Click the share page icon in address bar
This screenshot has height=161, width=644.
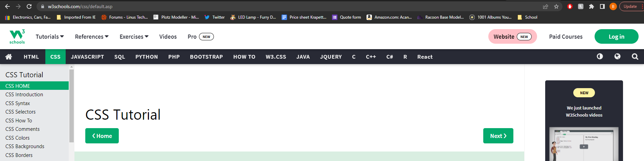coord(546,6)
